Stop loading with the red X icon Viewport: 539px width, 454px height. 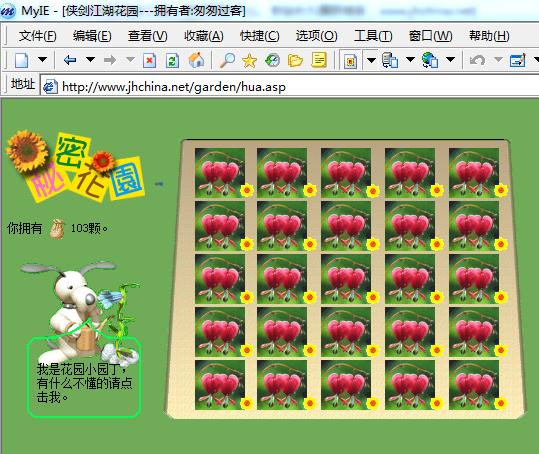pyautogui.click(x=150, y=60)
